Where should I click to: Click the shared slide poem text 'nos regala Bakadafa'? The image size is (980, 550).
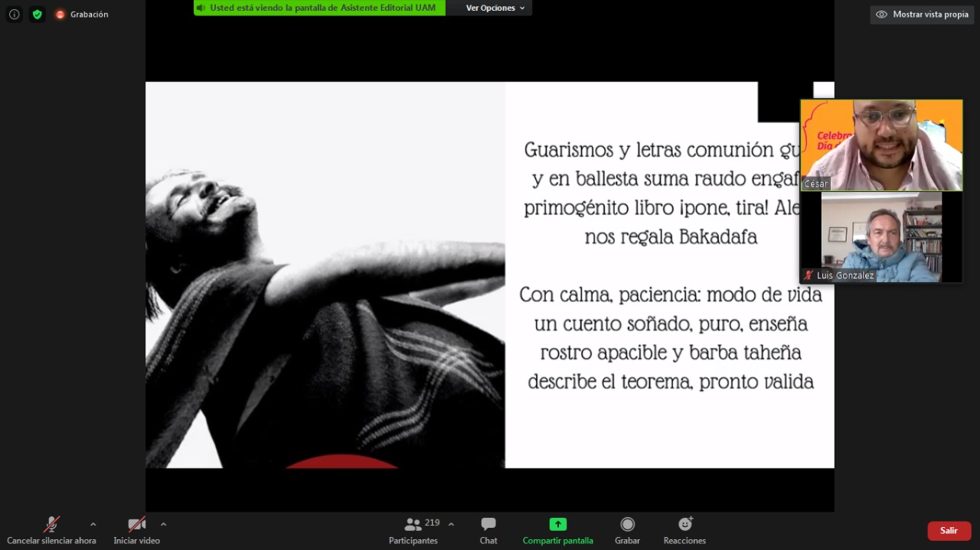[671, 237]
